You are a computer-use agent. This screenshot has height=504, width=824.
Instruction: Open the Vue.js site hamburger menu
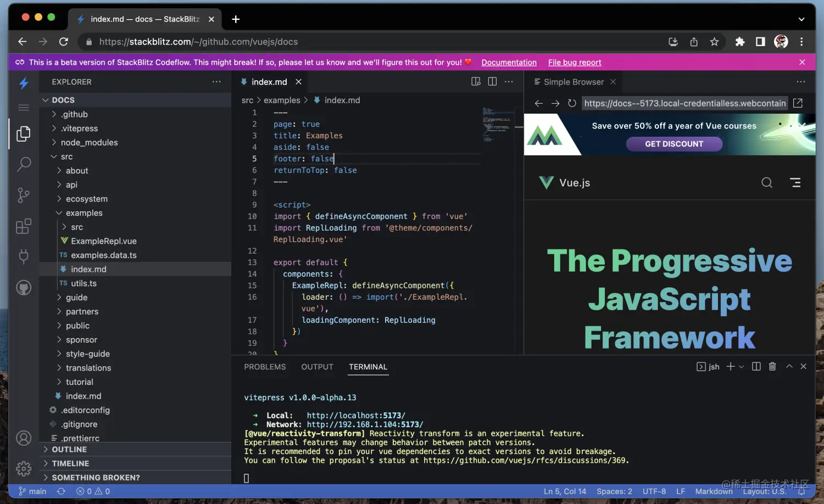click(795, 183)
